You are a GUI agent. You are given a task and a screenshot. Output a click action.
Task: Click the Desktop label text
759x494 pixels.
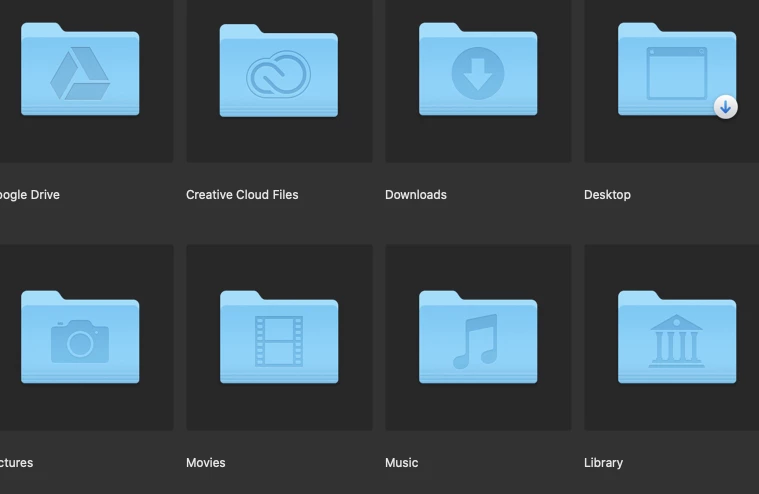[607, 195]
